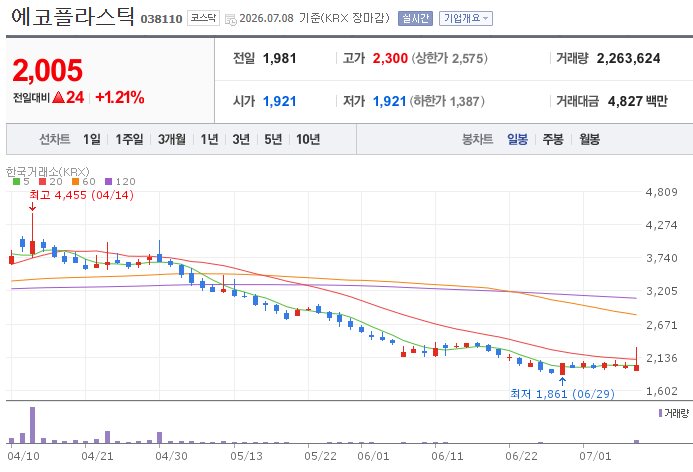Click the 06/22 date axis label
This screenshot has height=472, width=693.
click(522, 456)
